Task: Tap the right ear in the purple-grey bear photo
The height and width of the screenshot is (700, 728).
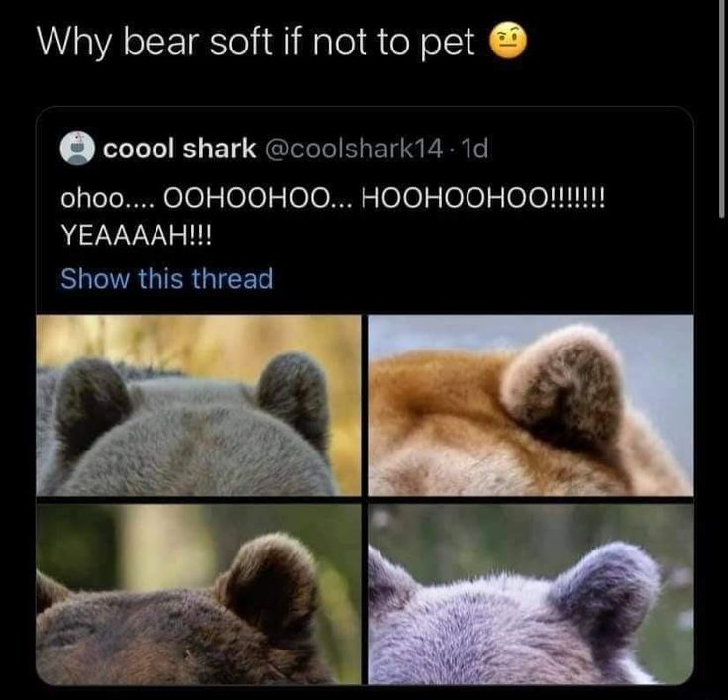Action: click(603, 594)
